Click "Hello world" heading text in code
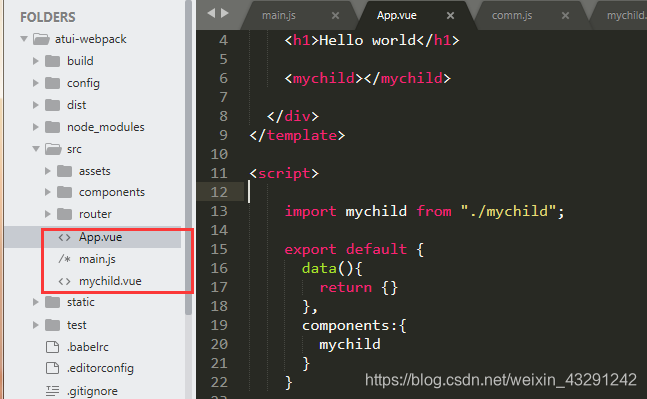This screenshot has height=399, width=647. coord(368,40)
